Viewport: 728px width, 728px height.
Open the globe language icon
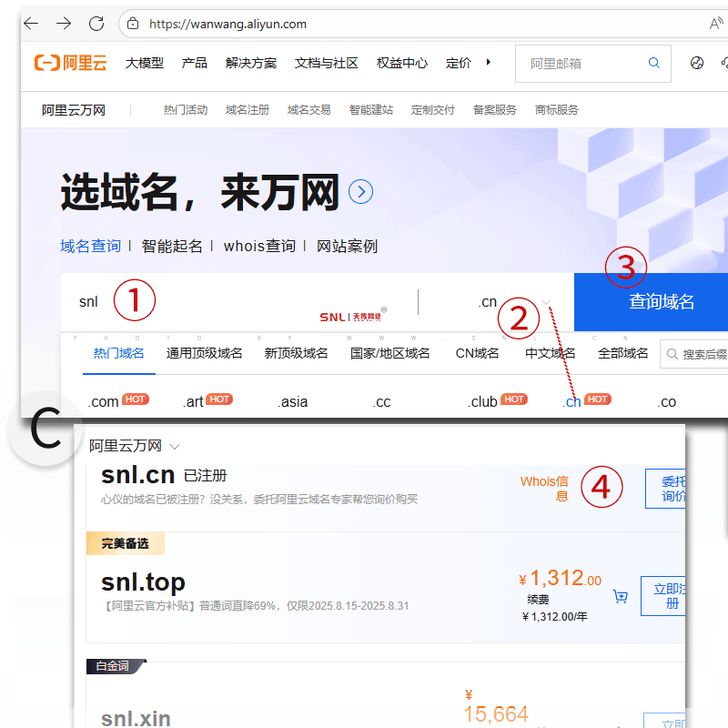coord(696,63)
